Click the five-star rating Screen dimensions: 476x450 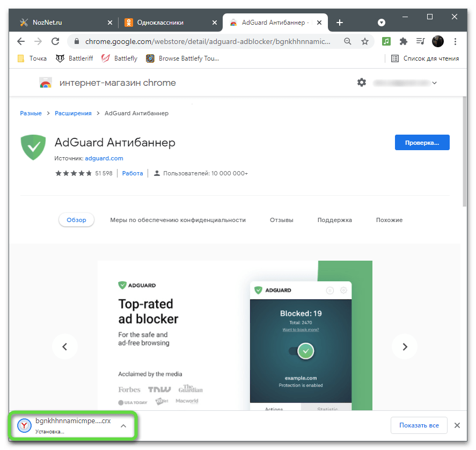coord(74,173)
